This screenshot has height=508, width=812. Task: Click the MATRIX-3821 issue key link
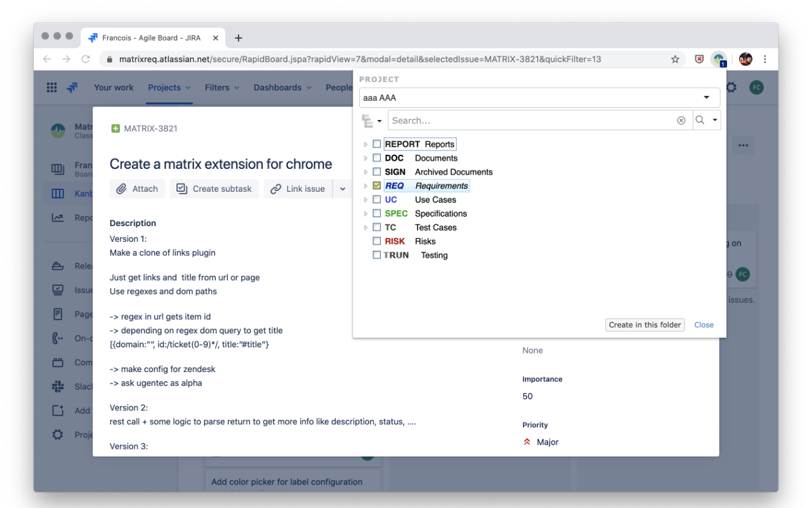point(150,128)
